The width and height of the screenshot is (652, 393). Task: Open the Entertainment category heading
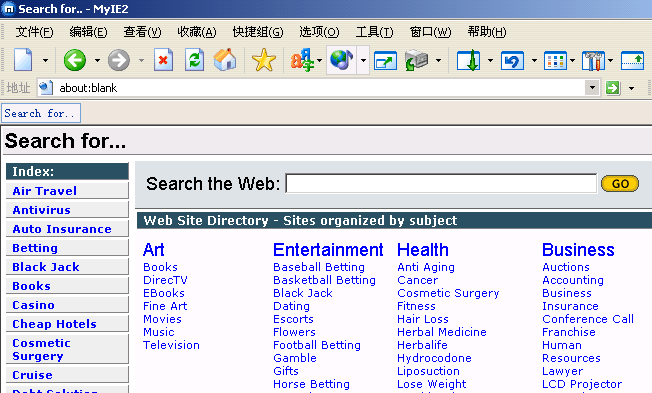[x=328, y=250]
